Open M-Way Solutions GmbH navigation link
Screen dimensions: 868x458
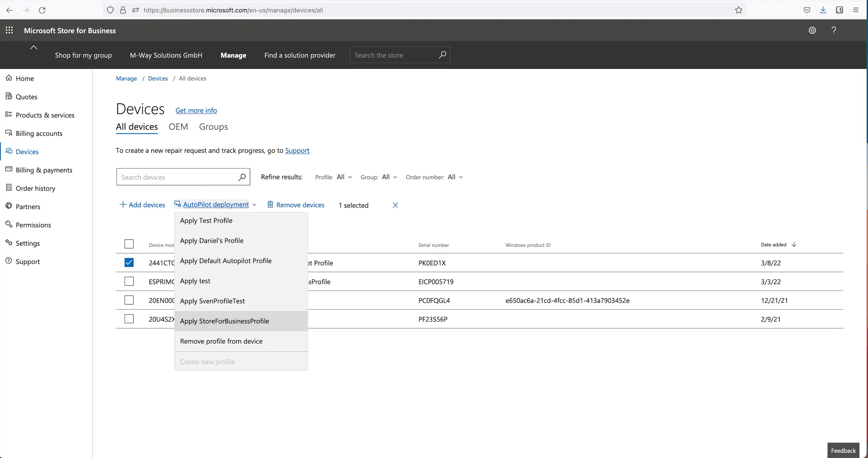(166, 55)
